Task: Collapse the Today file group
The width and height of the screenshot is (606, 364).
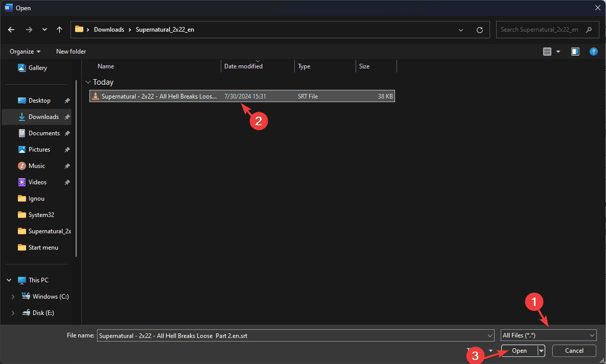Action: 88,82
